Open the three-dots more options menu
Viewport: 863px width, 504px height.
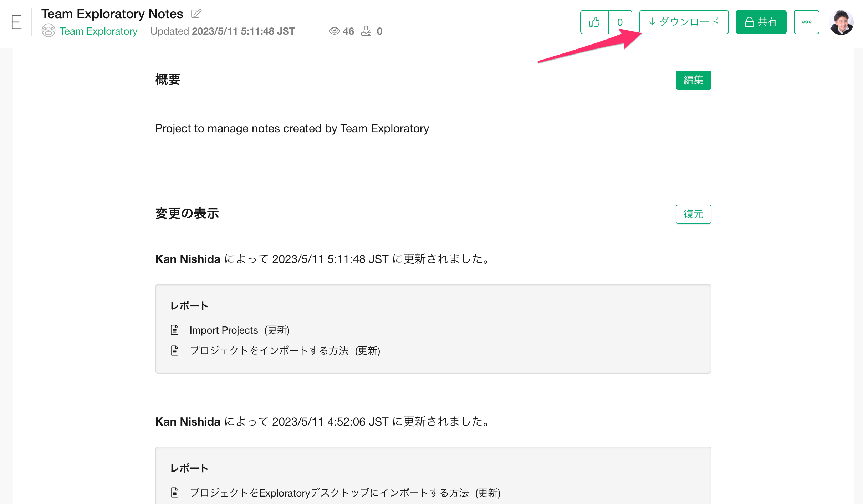806,22
